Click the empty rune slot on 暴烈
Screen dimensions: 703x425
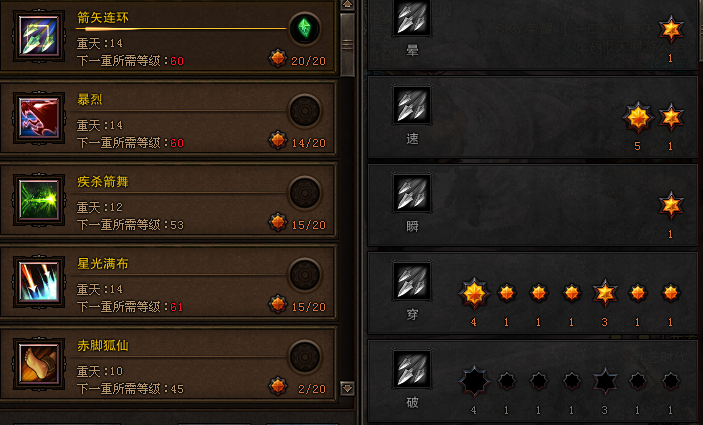305,111
